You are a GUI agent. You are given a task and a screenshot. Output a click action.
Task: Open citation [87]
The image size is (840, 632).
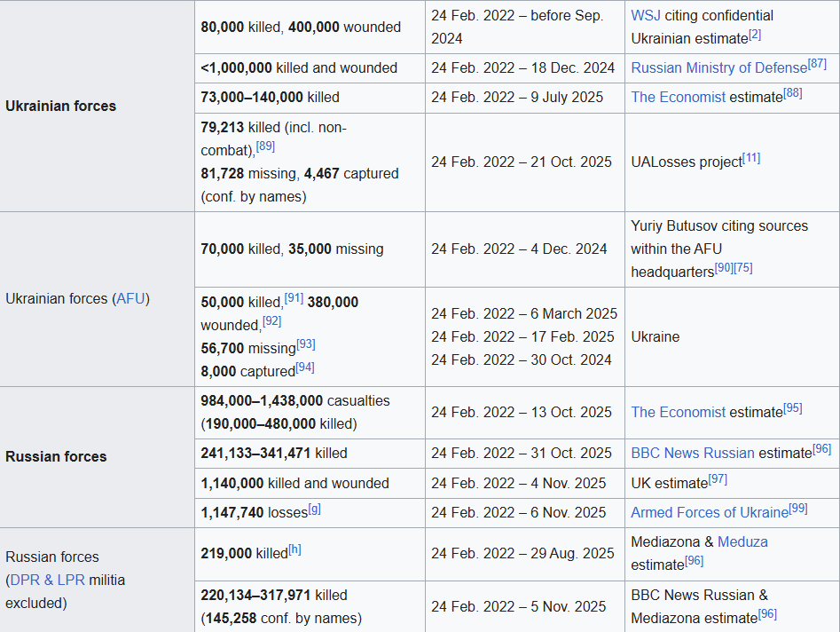click(818, 64)
